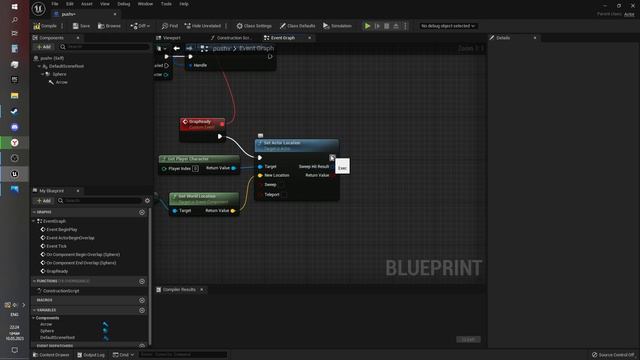Image resolution: width=640 pixels, height=360 pixels.
Task: Compile the blueprint with the Compile button
Action: pos(45,26)
